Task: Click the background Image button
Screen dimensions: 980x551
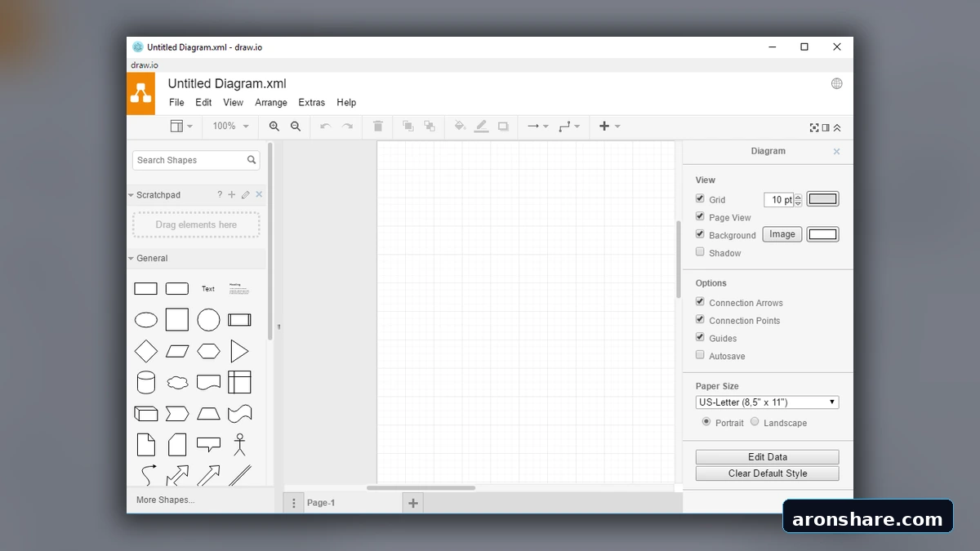Action: (x=782, y=234)
